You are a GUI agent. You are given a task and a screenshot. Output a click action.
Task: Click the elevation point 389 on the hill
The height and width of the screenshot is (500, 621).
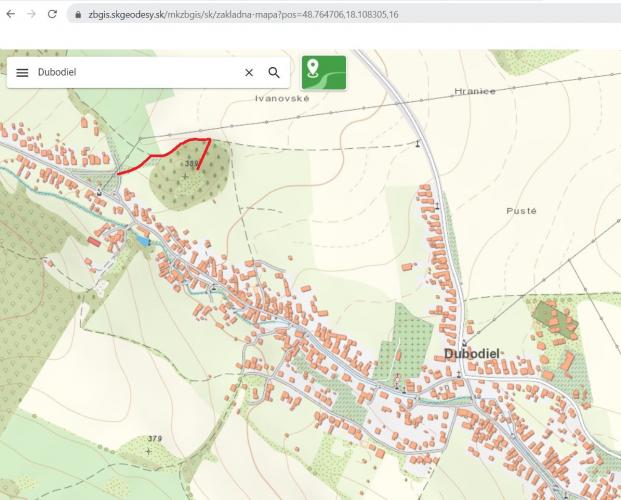(191, 163)
